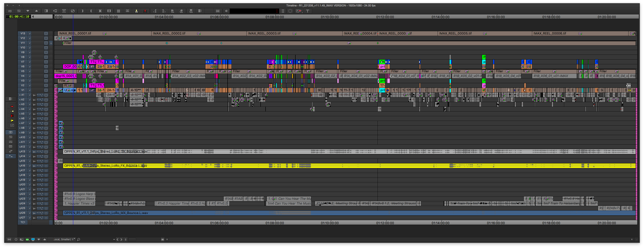Toggle the A1 track selector
Viewport: 644px width, 248px height.
tap(23, 95)
